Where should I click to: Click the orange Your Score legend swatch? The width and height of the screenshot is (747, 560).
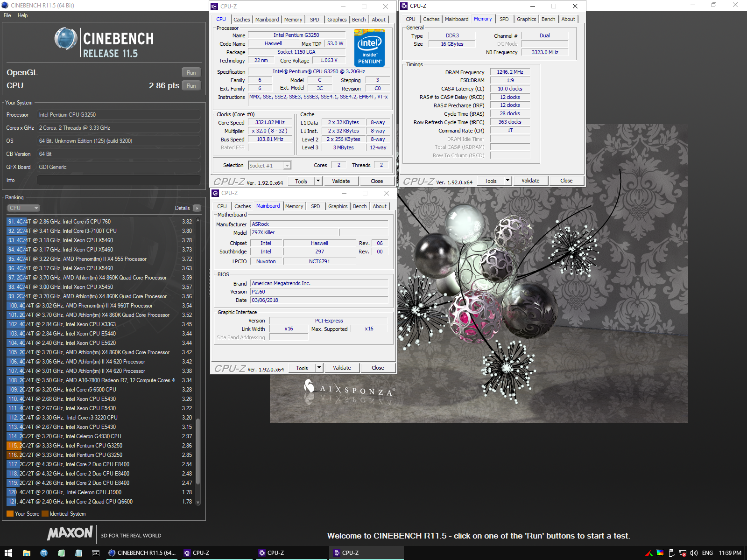coord(10,514)
